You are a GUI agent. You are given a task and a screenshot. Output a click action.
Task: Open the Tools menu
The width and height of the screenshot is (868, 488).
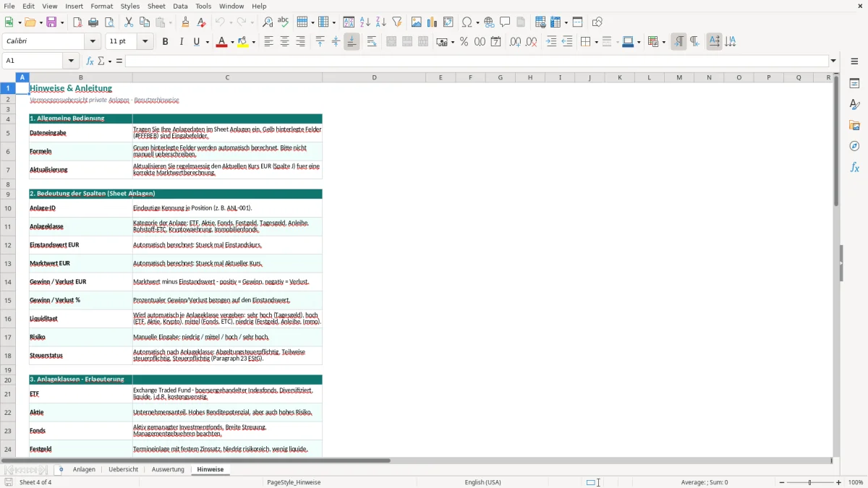tap(203, 6)
